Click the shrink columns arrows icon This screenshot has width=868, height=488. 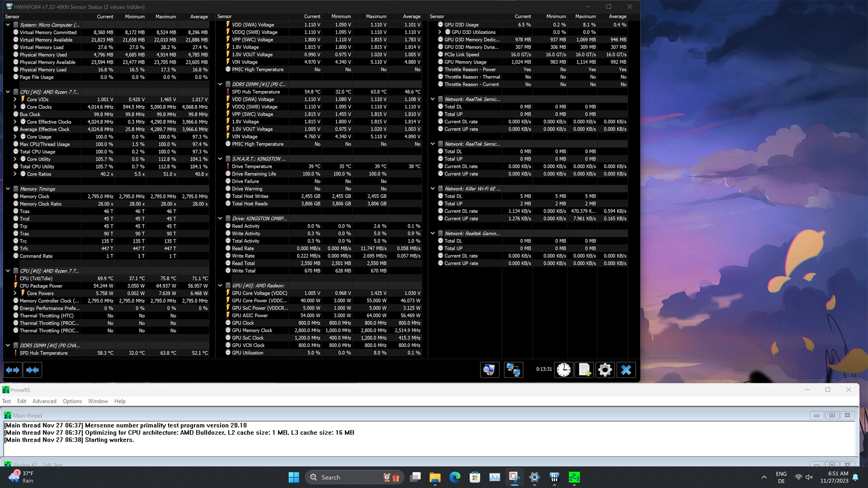tap(33, 370)
